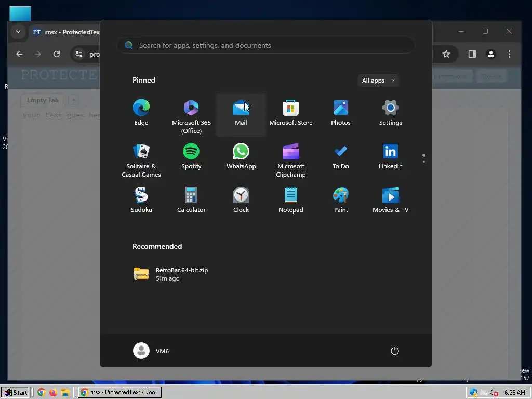Open File Explorer from the quick launch bar
The height and width of the screenshot is (399, 532).
[65, 392]
